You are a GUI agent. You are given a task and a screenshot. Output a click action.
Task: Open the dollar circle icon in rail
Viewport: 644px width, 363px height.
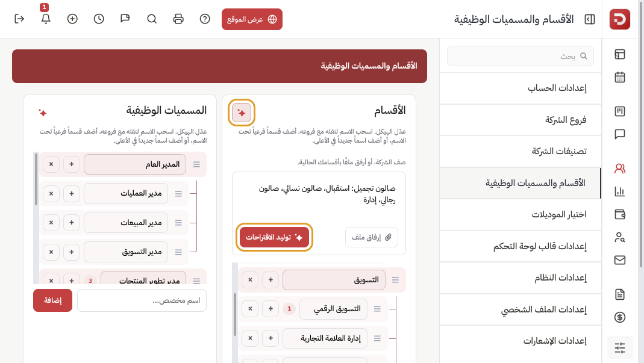coord(620,317)
